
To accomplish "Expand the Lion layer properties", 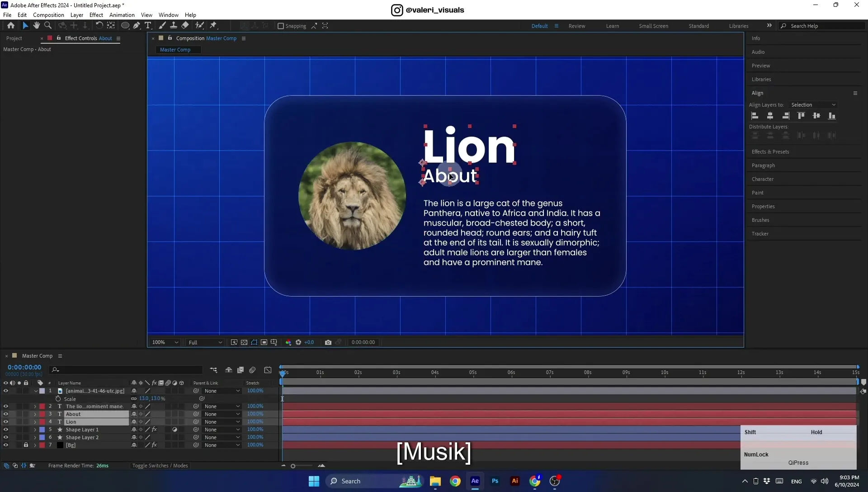I will pyautogui.click(x=35, y=422).
